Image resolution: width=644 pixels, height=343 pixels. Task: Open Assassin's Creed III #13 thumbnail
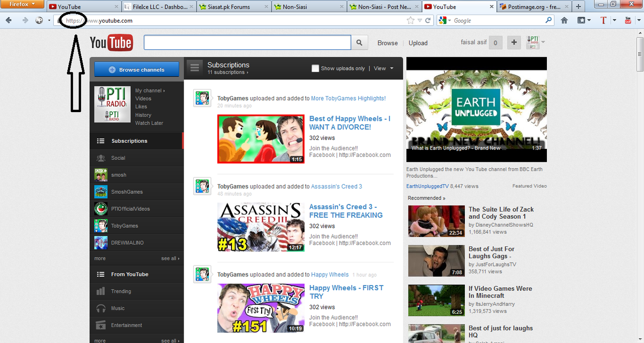coord(261,227)
